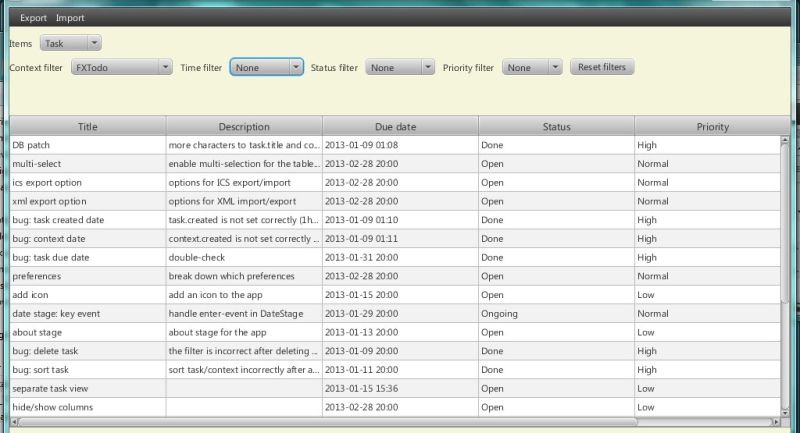Select the 'xml export option' task

tap(49, 201)
